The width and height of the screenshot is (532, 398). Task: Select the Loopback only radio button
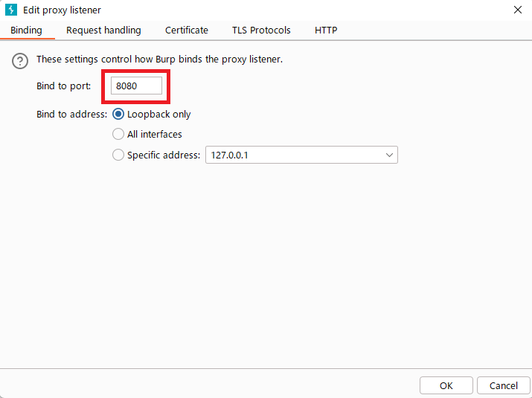[118, 115]
